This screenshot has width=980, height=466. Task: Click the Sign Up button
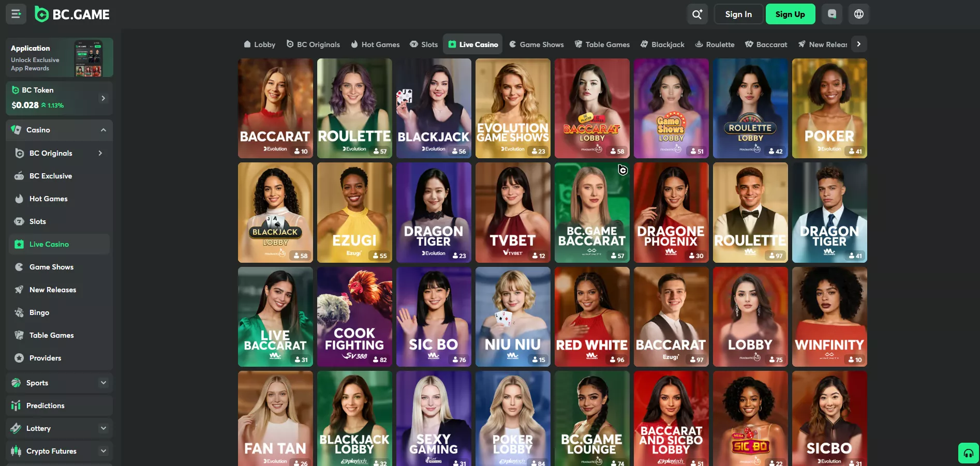point(791,14)
